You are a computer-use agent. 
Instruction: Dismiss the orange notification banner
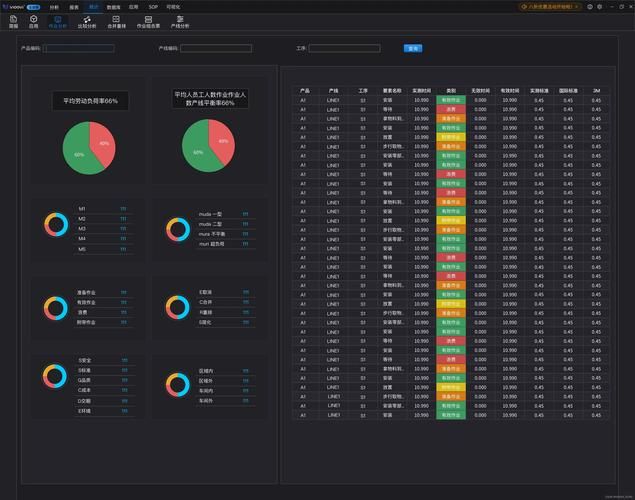coord(577,6)
